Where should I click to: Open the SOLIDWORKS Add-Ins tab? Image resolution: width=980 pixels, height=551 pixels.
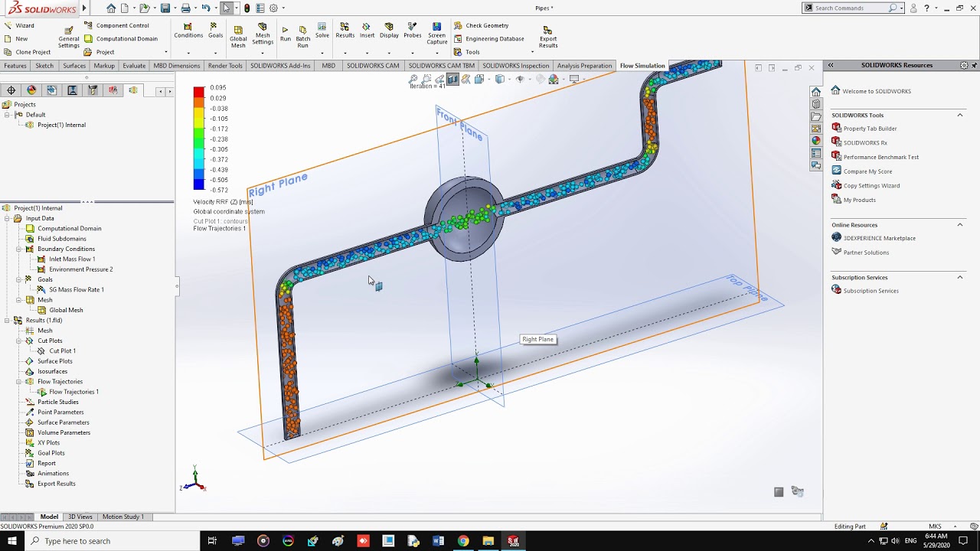click(x=280, y=66)
